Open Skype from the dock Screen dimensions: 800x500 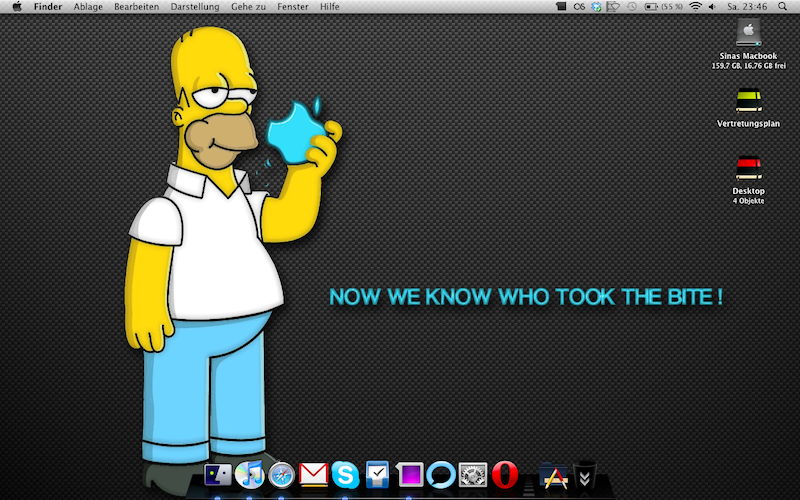pos(345,474)
